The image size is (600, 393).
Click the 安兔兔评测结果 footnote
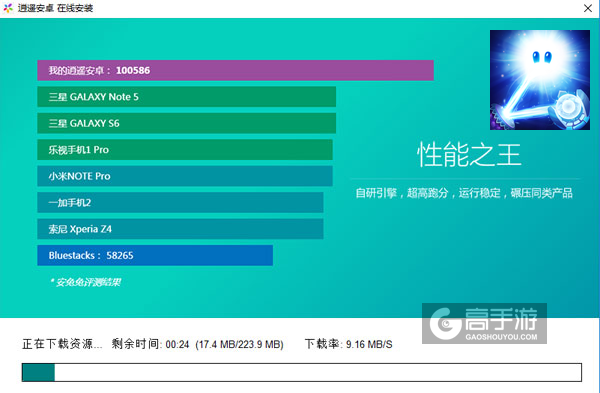pos(85,282)
